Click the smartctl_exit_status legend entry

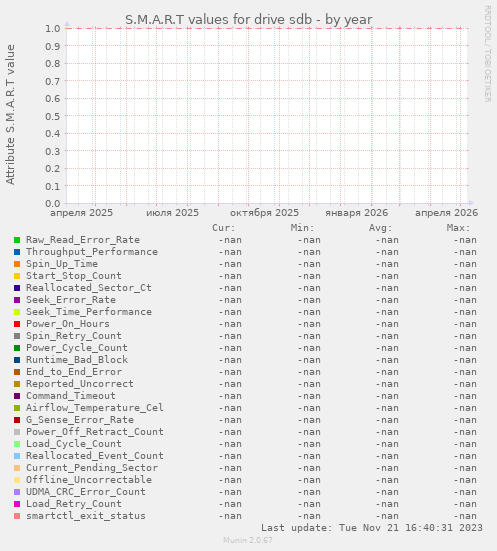pos(86,516)
